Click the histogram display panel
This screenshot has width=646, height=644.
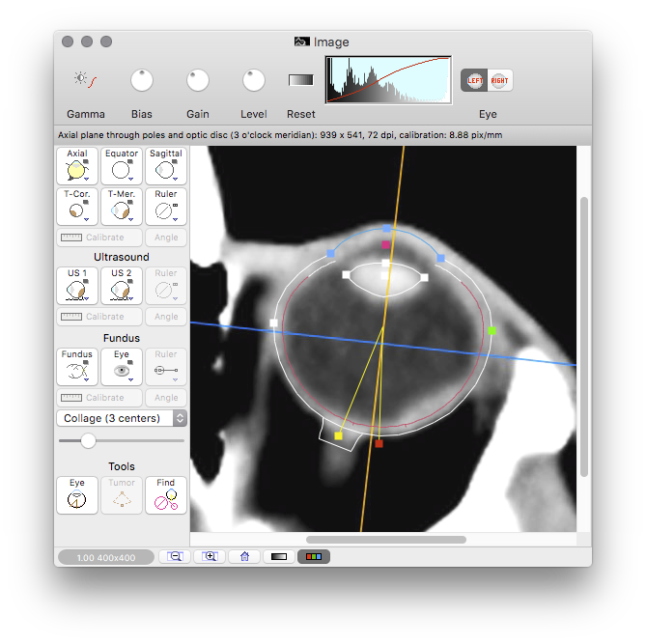(x=388, y=80)
